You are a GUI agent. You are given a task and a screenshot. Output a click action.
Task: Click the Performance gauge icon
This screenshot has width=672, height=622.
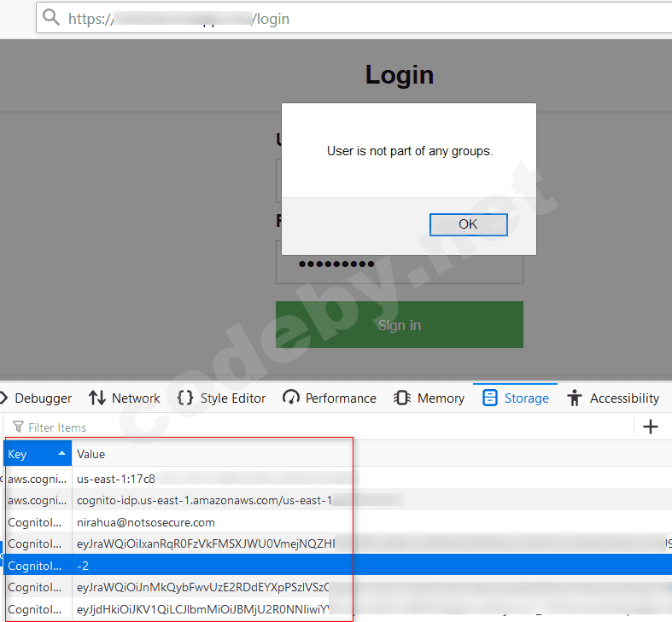click(291, 398)
